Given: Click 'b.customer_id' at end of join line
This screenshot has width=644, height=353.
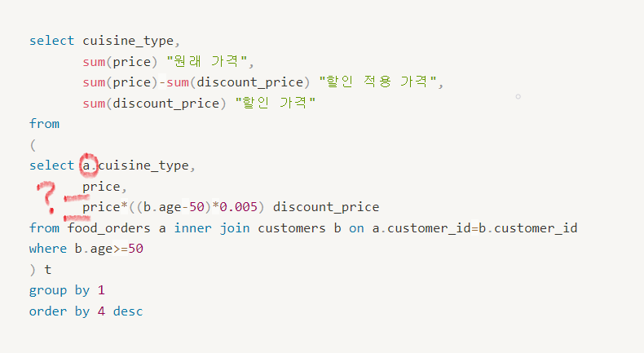Looking at the screenshot, I should (527, 228).
